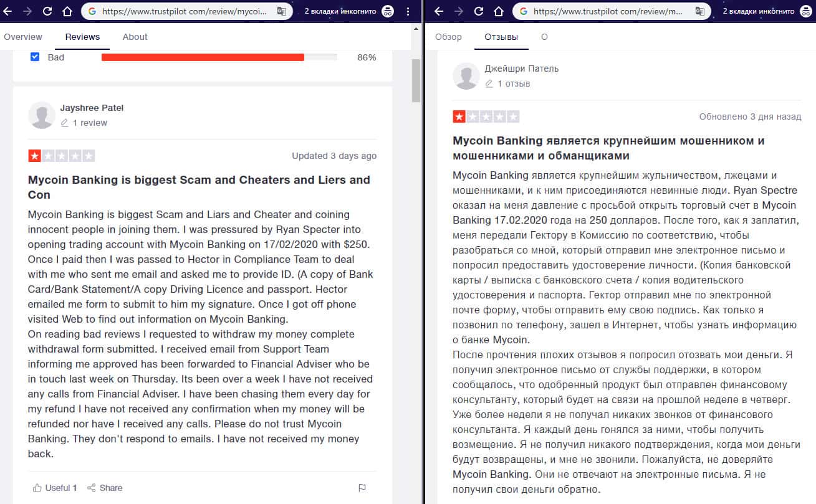Go back in the English Trustpilot window
The height and width of the screenshot is (504, 816).
point(8,11)
